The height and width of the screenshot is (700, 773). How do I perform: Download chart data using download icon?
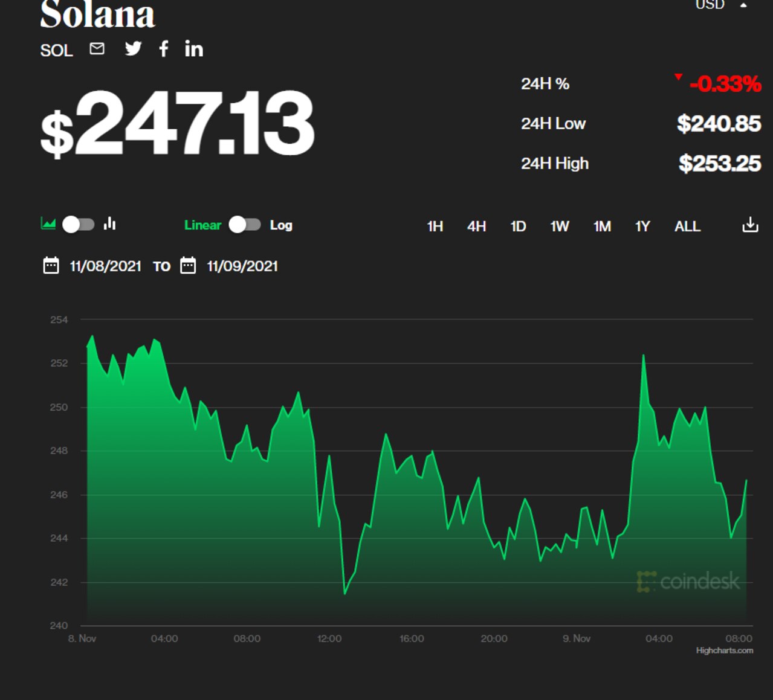click(750, 225)
